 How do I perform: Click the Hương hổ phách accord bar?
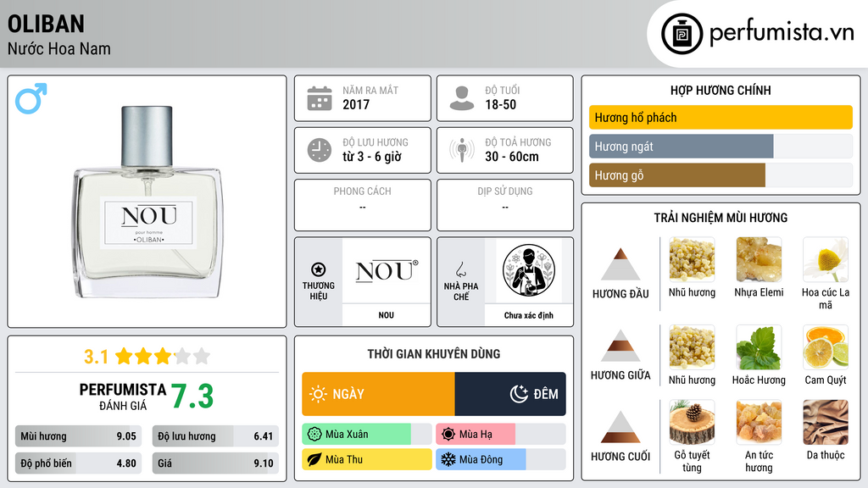[x=721, y=117]
